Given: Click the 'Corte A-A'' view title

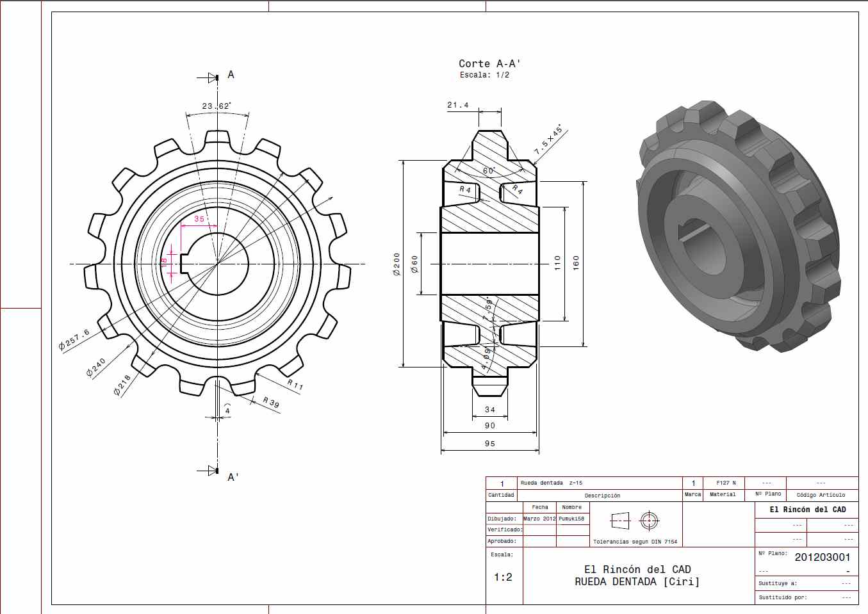Looking at the screenshot, I should pos(489,63).
